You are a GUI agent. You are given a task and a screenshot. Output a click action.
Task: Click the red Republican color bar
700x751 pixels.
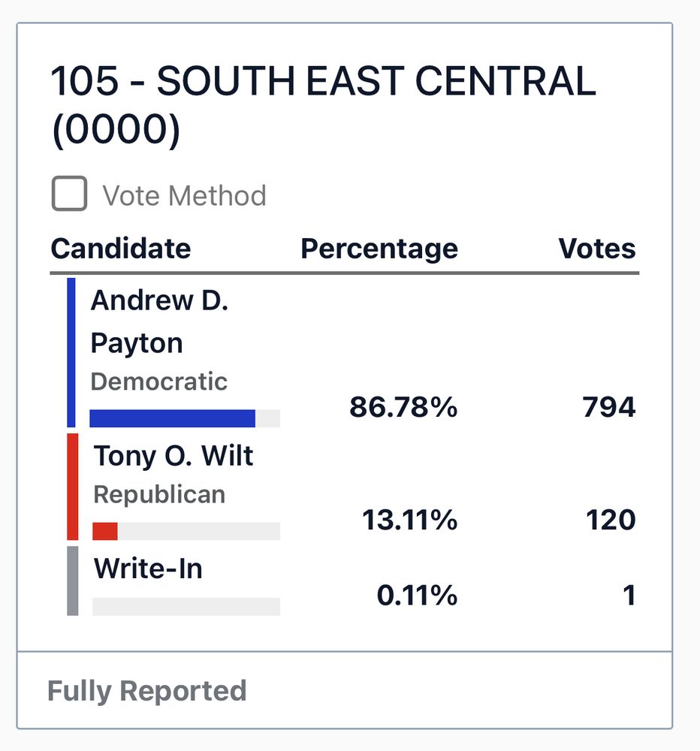coord(72,487)
